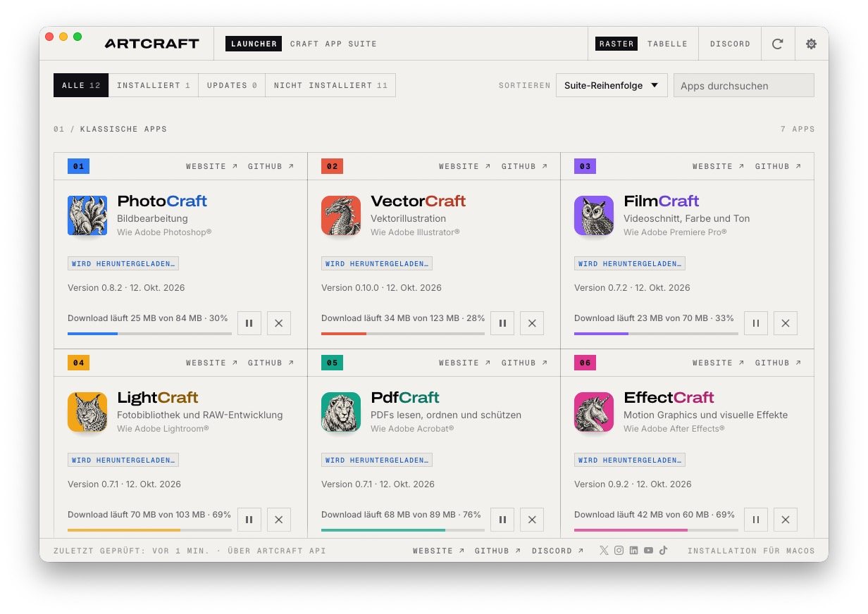Click the PhotoCraft download progress bar
Screen dimensions: 868x614
click(x=149, y=334)
